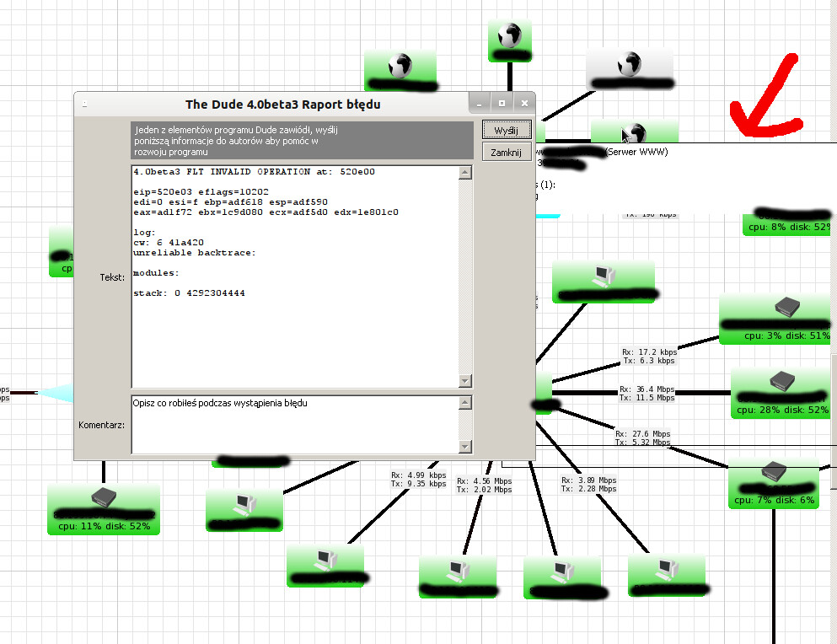Click the Rx: 36.4 Mbps link label
837x644 pixels.
pos(647,394)
